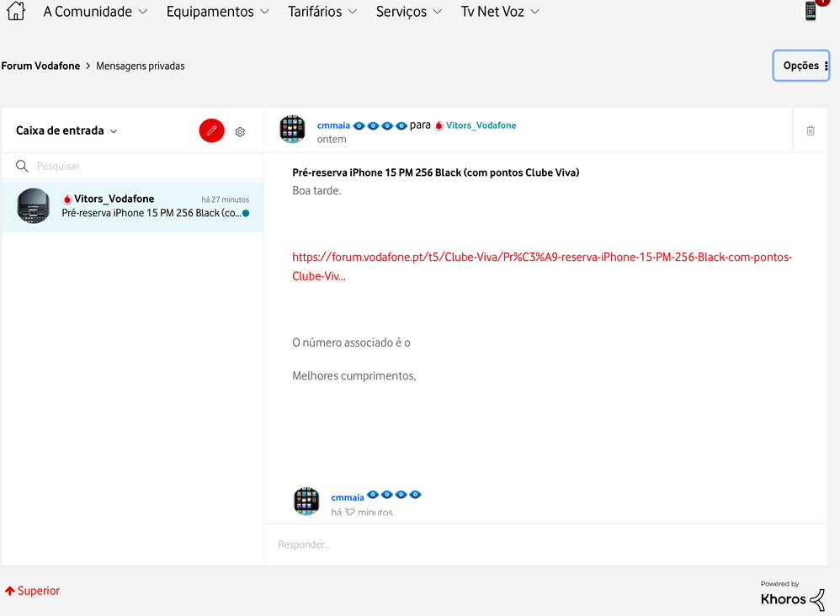This screenshot has width=840, height=616.
Task: Click the Opções button
Action: coord(801,66)
